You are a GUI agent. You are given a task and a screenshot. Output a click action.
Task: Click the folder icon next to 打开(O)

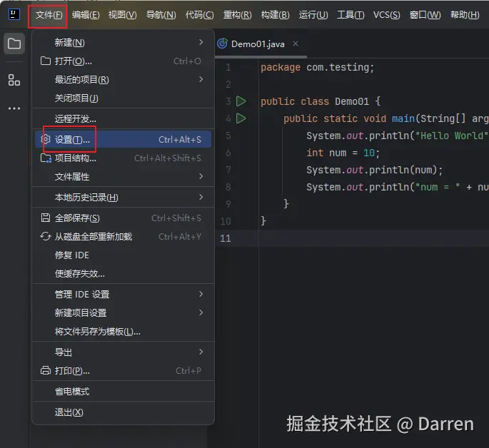[x=46, y=61]
